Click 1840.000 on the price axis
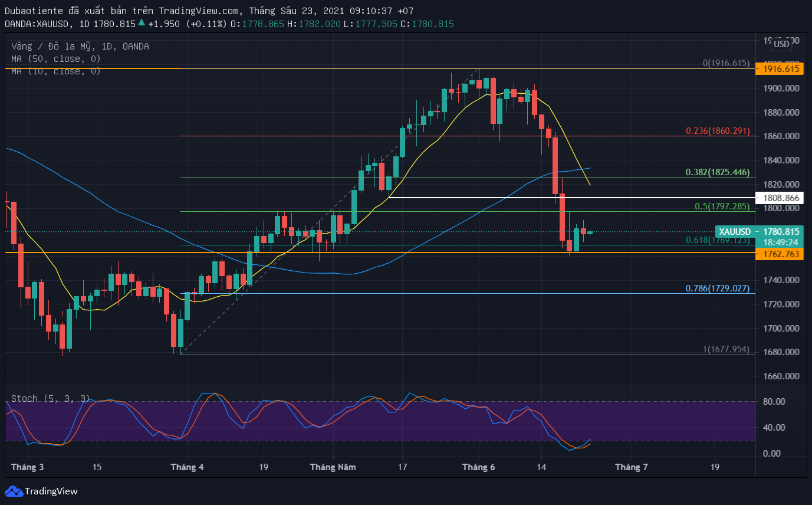The width and height of the screenshot is (812, 505). pyautogui.click(x=781, y=160)
